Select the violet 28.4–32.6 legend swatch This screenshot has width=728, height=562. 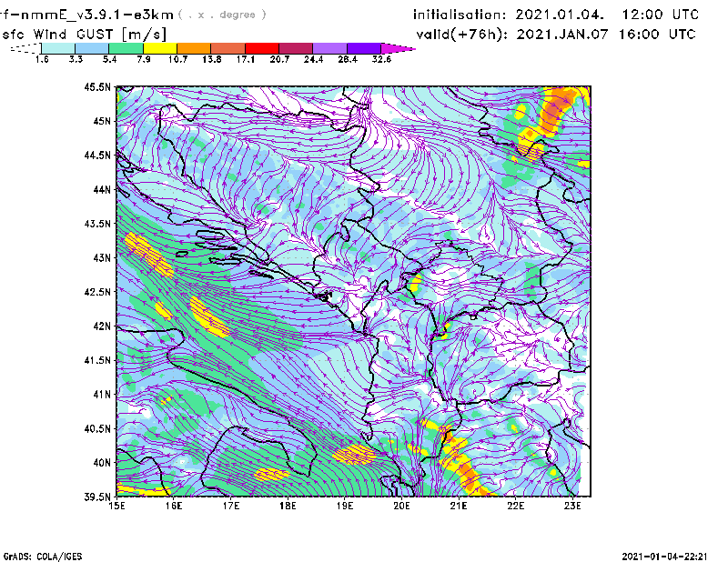click(x=363, y=48)
